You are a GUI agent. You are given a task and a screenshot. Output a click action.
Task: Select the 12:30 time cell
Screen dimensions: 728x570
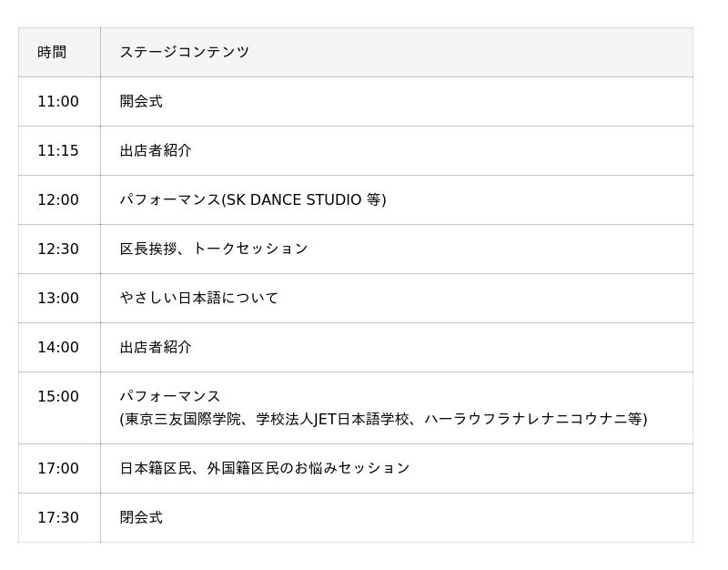tap(58, 249)
